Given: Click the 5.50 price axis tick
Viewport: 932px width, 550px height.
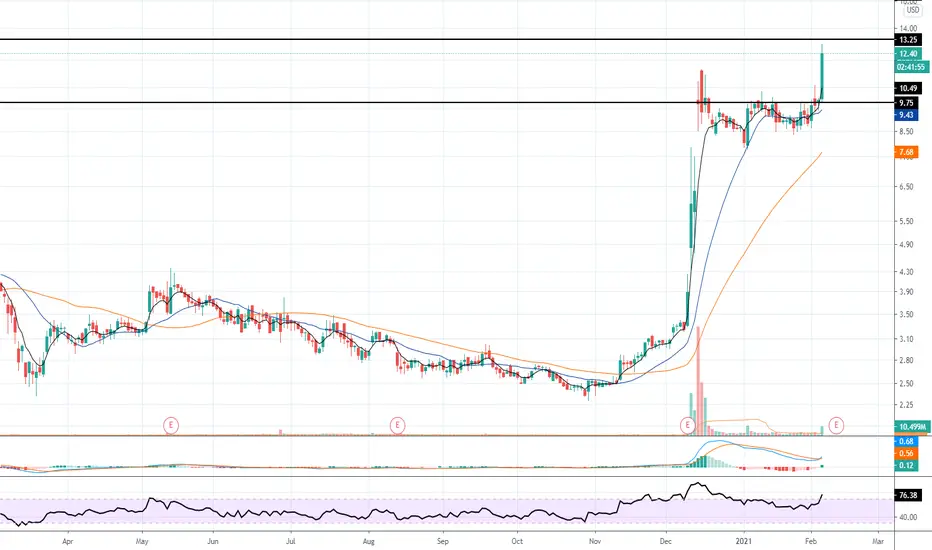Looking at the screenshot, I should click(x=906, y=221).
